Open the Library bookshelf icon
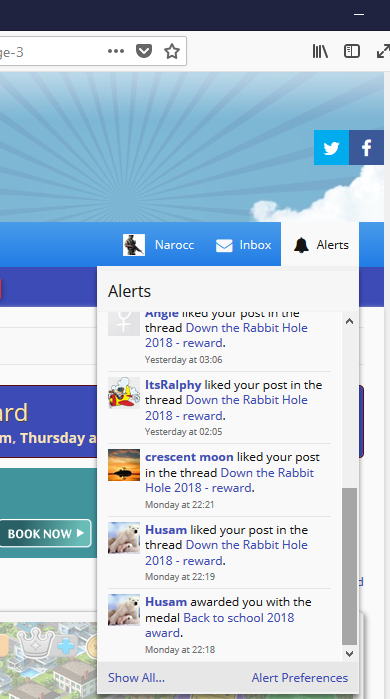 (320, 51)
